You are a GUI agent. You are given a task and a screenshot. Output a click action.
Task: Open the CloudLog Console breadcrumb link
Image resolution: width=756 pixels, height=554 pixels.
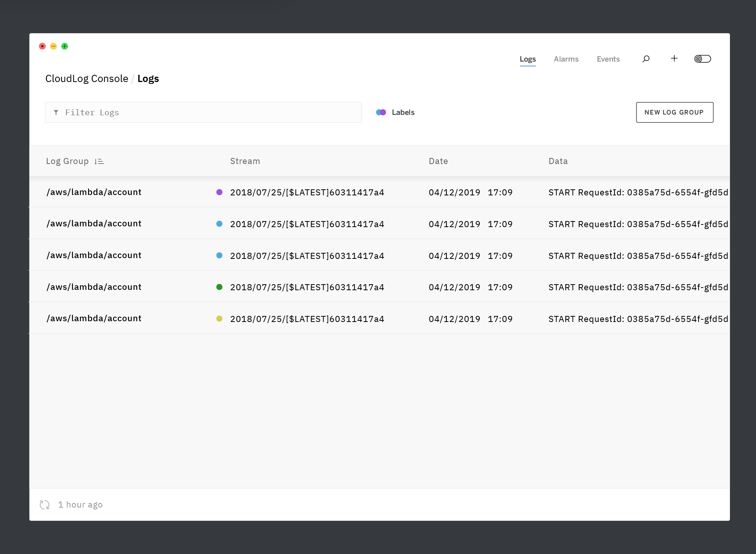point(87,79)
